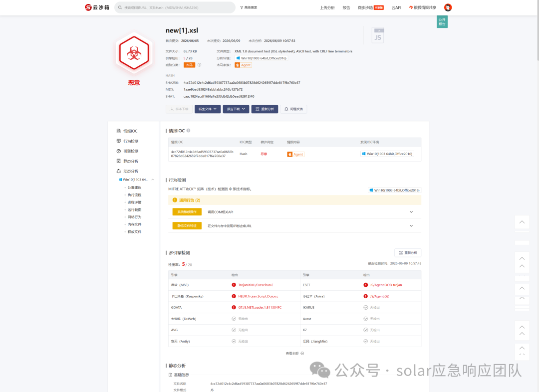Screen dimensions: 539x392
Task: Click the JS file type icon
Action: pos(378,35)
